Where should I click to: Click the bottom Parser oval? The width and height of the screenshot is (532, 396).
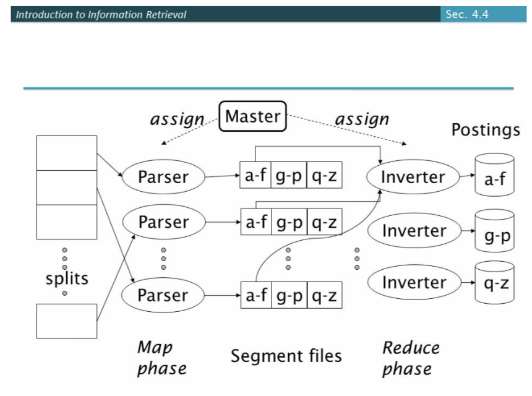163,296
